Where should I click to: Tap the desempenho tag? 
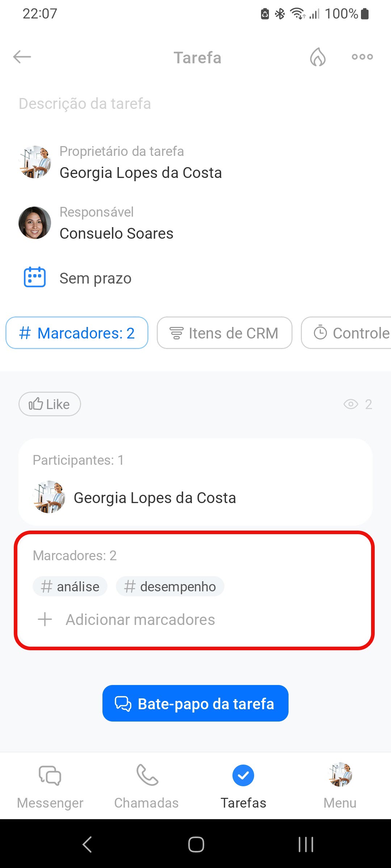click(170, 587)
